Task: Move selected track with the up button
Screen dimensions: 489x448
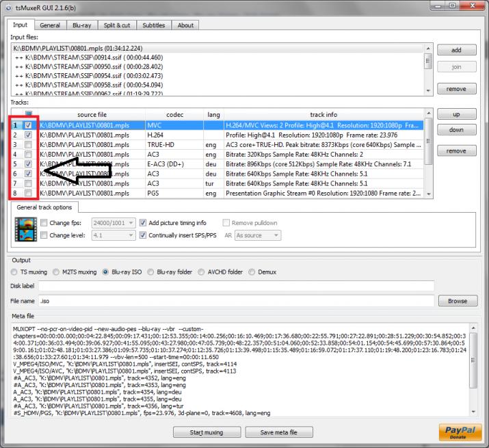Action: pyautogui.click(x=457, y=115)
